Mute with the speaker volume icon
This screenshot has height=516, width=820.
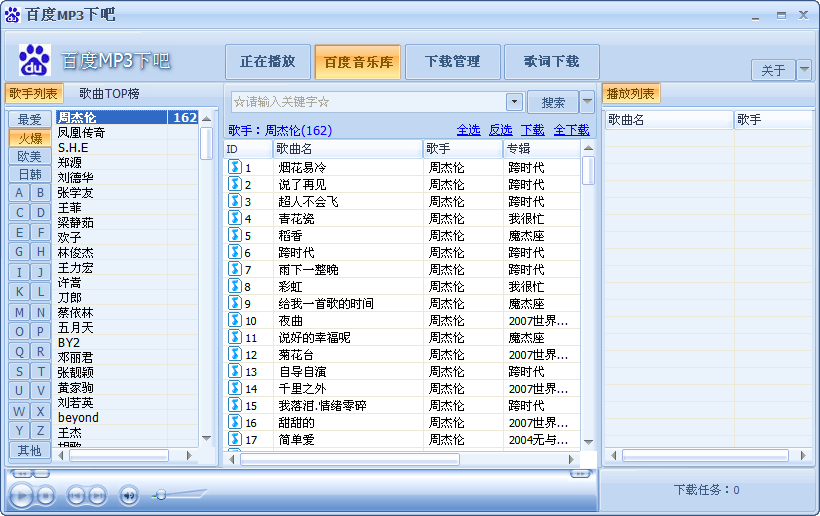pos(129,494)
